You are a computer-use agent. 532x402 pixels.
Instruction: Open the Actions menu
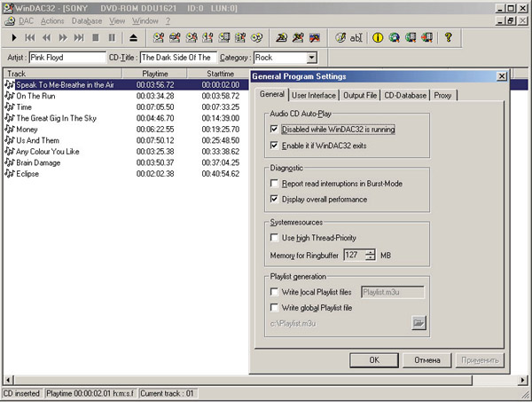52,21
